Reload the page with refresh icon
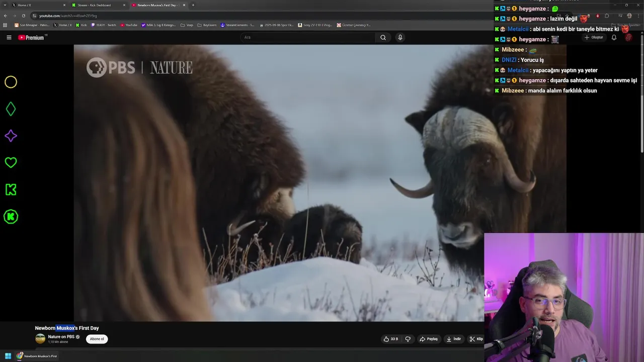Viewport: 644px width, 362px height. coord(24,16)
